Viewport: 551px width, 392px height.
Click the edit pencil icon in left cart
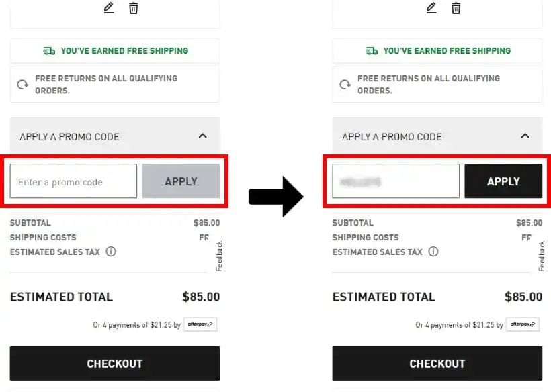(x=109, y=8)
